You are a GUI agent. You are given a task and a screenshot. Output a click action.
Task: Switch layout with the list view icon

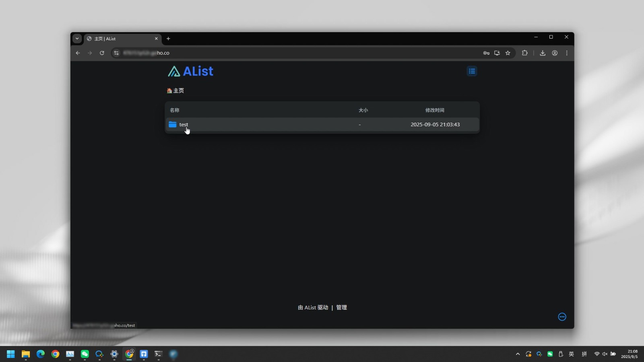tap(472, 71)
